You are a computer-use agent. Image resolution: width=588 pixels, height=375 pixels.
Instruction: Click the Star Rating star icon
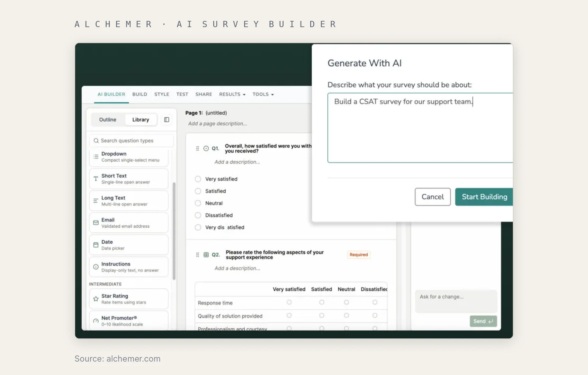tap(96, 299)
